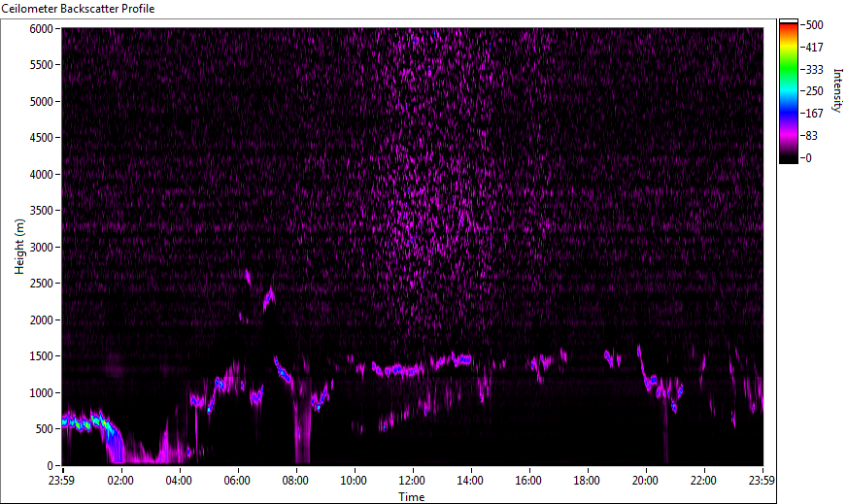Click the 2000 height axis tick label

pyautogui.click(x=41, y=320)
